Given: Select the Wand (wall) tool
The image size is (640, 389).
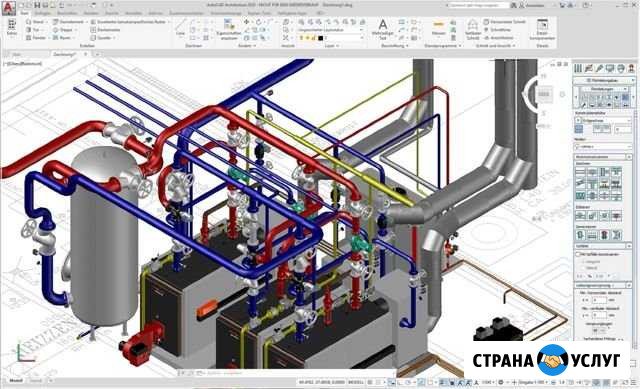Looking at the screenshot, I should click(x=35, y=22).
